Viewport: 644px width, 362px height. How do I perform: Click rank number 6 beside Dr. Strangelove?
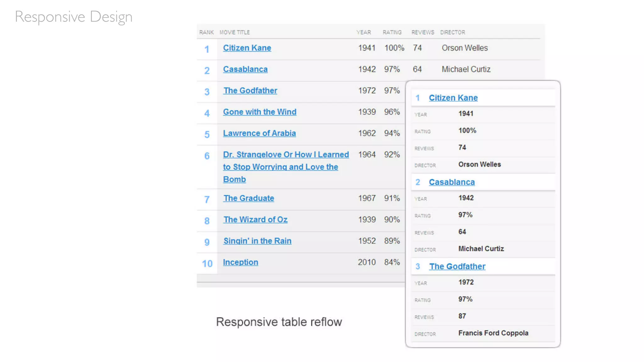207,156
